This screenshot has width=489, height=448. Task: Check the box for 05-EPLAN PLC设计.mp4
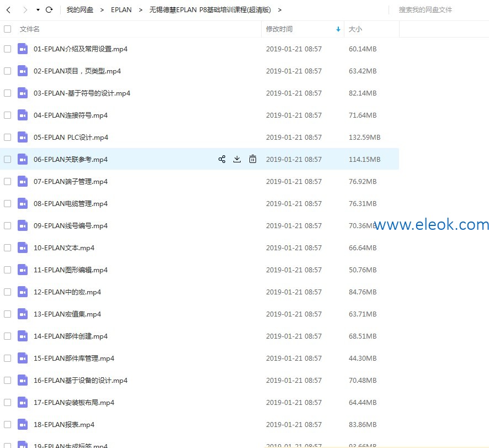(x=8, y=138)
